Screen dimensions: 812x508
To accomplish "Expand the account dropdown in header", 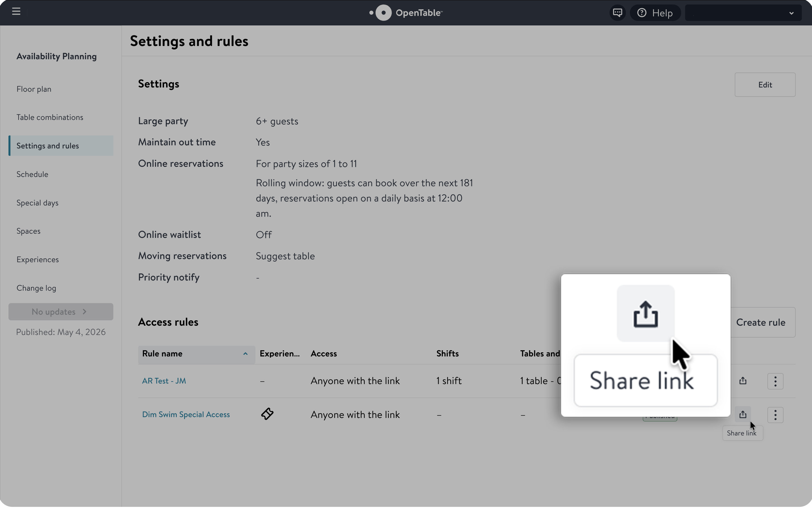I will click(x=743, y=13).
